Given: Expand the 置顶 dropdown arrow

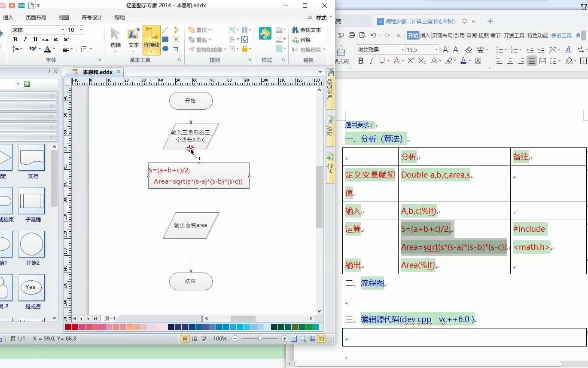Looking at the screenshot, I should click(x=210, y=30).
